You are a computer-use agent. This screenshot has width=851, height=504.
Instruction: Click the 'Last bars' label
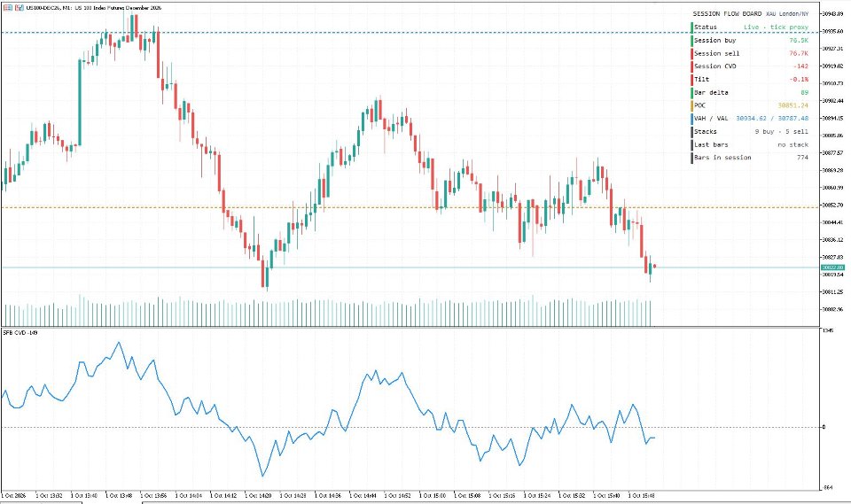click(x=711, y=144)
